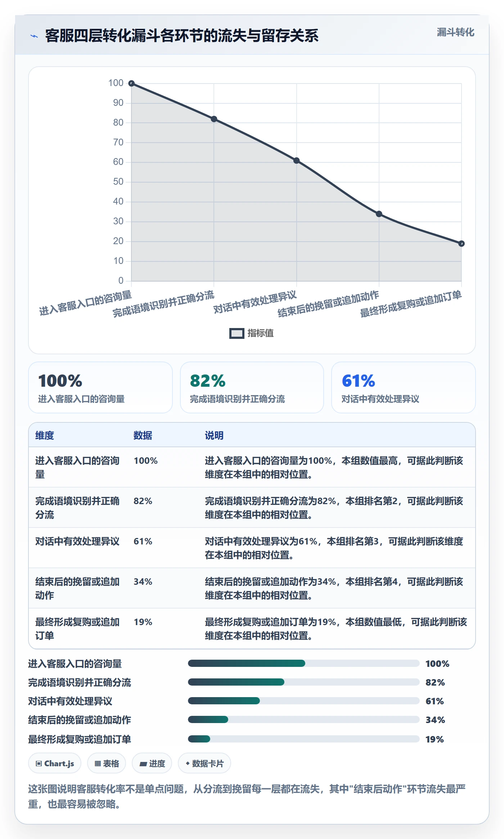Click table cell 最终形成复购或追加订单
Image resolution: width=504 pixels, height=839 pixels.
77,629
